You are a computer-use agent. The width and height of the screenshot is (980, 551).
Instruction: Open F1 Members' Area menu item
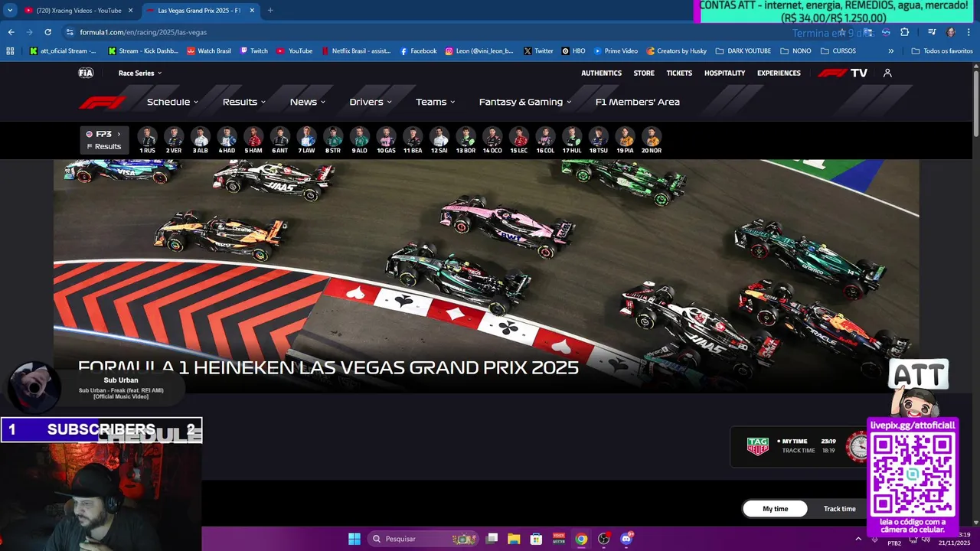point(638,102)
